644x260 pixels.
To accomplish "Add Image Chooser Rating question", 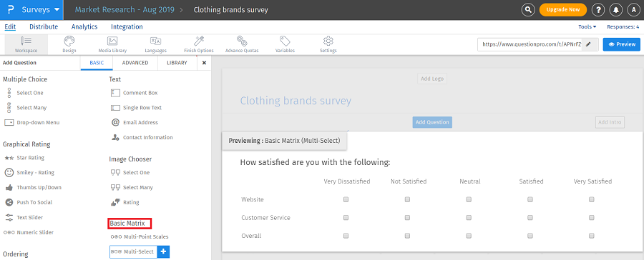I will click(125, 202).
